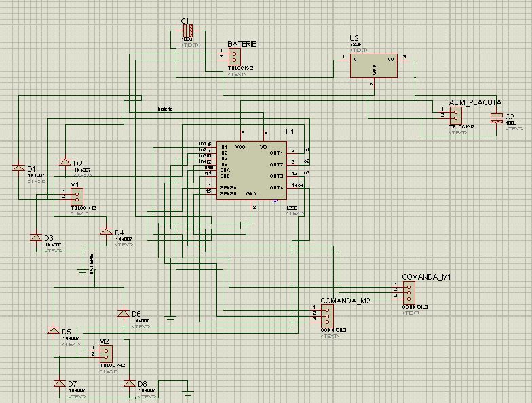Select the D3 diode symbol
Viewport: 532px width, 403px height.
click(x=36, y=237)
